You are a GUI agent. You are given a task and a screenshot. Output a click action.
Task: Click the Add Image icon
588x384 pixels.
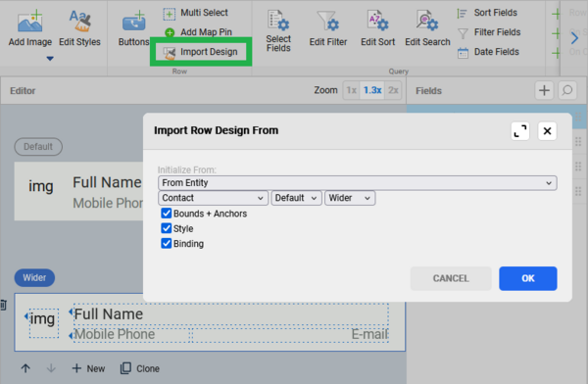pyautogui.click(x=30, y=22)
